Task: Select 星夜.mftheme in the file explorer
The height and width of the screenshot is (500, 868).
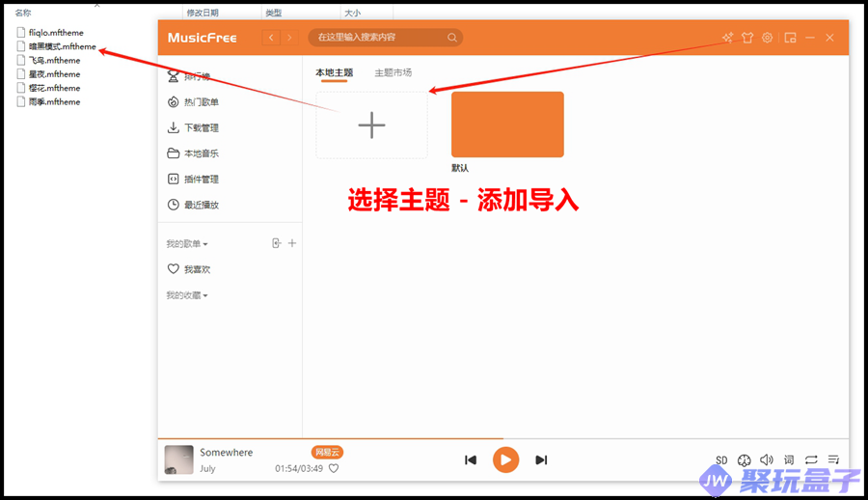Action: pyautogui.click(x=54, y=74)
